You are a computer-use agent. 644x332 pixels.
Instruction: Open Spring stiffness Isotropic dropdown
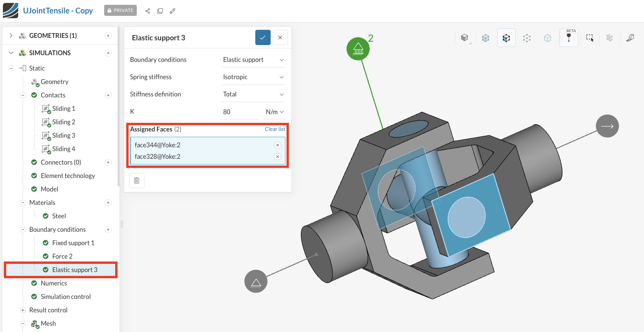[254, 77]
